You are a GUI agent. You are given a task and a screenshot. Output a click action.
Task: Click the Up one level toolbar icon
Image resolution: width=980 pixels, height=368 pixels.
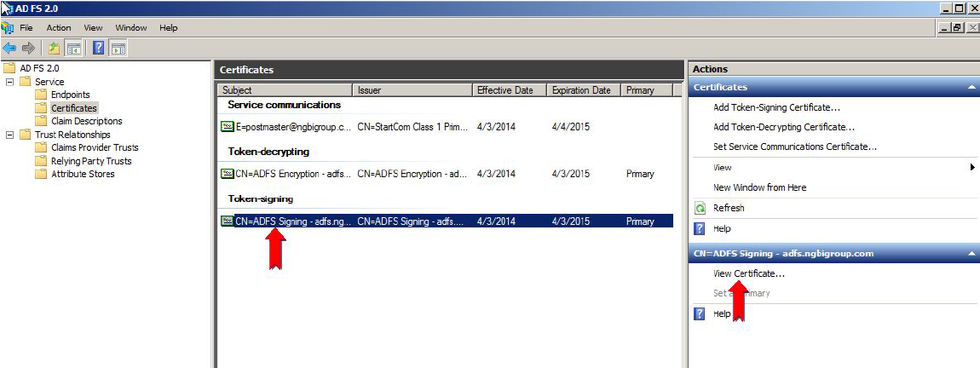55,48
